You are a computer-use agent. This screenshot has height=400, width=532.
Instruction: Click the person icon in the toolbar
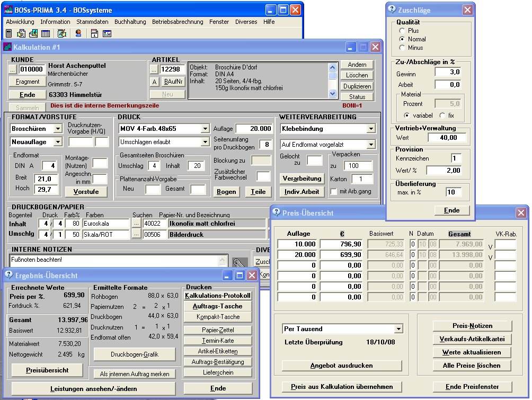78,33
